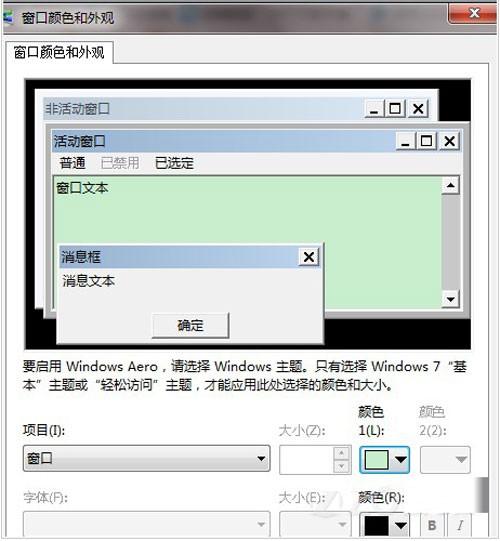Click the 确定 button in message box
500x541 pixels.
click(190, 325)
